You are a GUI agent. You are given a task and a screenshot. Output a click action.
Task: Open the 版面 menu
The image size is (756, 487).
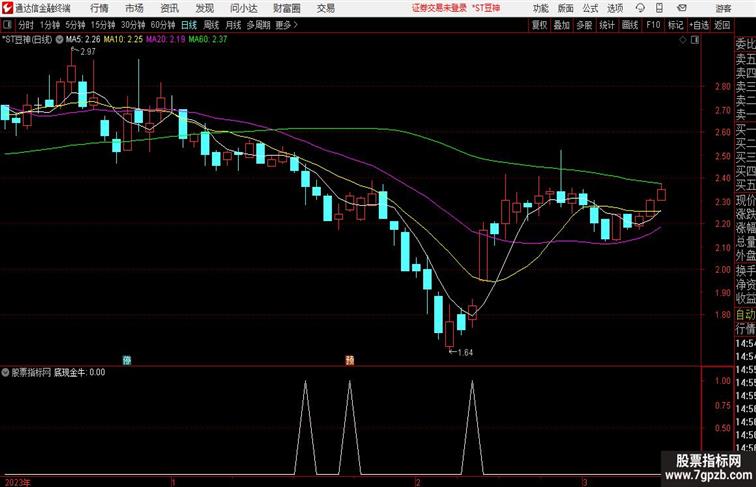(x=566, y=8)
